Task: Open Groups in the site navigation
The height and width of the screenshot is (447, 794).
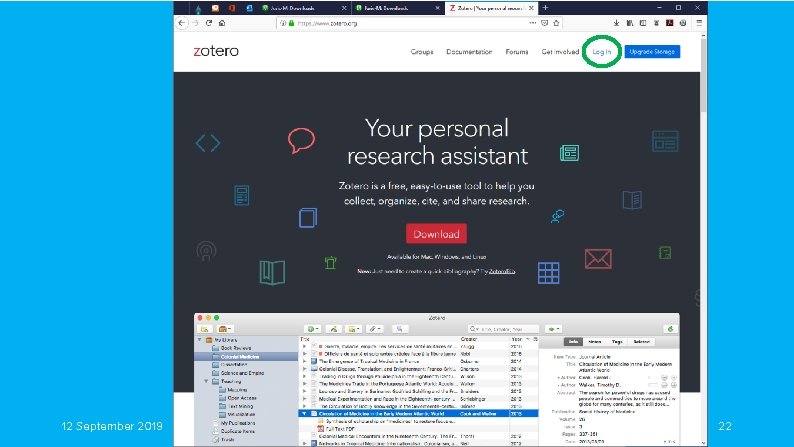Action: (x=422, y=52)
